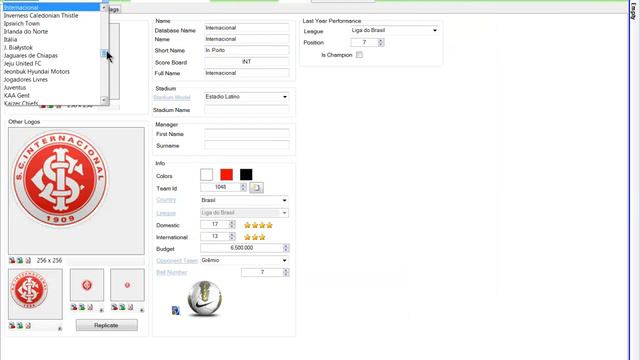Click the green export icon beside 256 x 256
This screenshot has width=640, height=360.
click(x=20, y=260)
